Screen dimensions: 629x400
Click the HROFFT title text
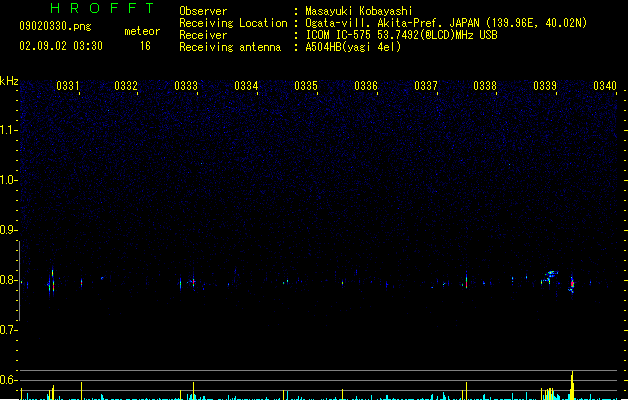click(x=102, y=8)
